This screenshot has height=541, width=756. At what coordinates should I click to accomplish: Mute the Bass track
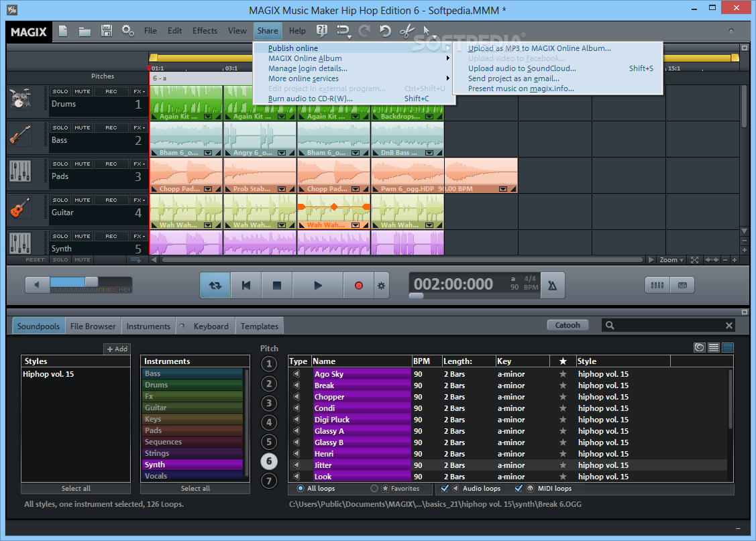[82, 127]
